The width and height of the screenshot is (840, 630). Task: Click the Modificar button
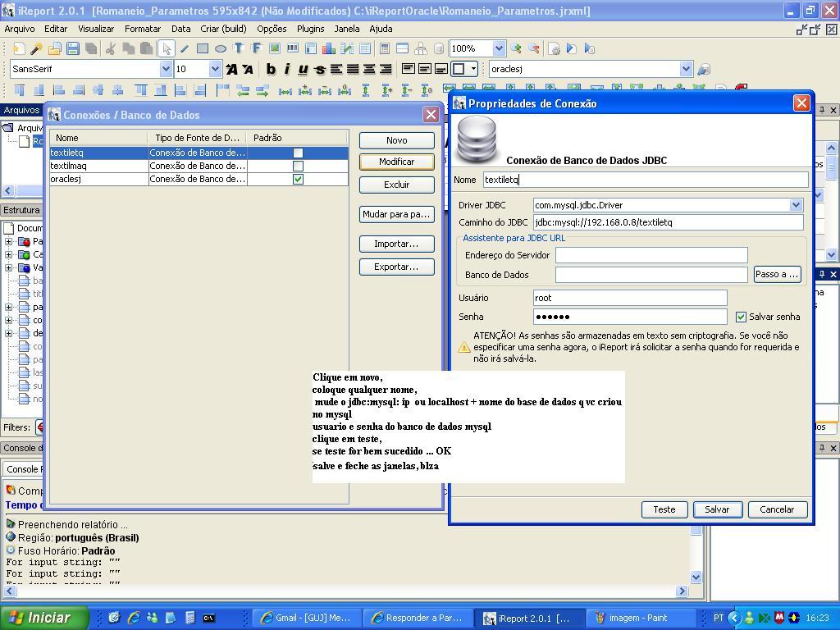click(396, 162)
